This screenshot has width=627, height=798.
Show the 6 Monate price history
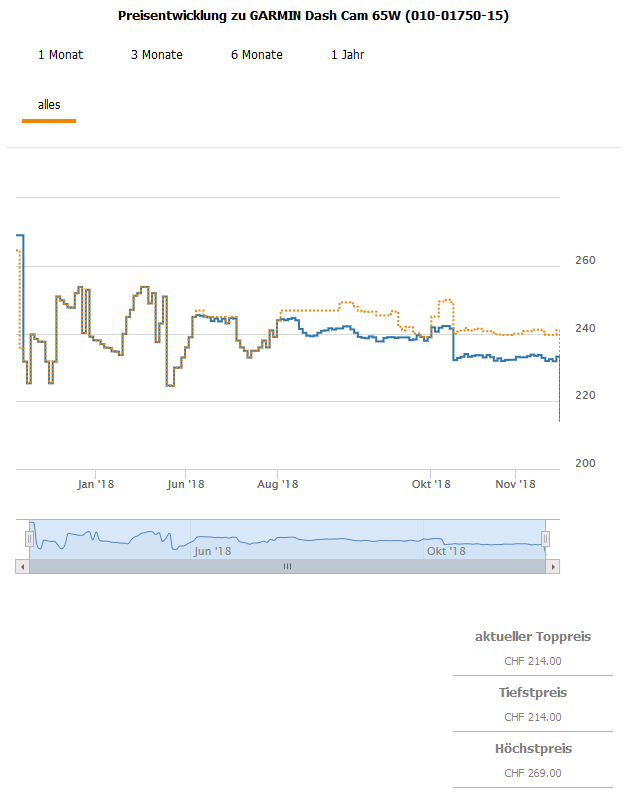[x=257, y=55]
